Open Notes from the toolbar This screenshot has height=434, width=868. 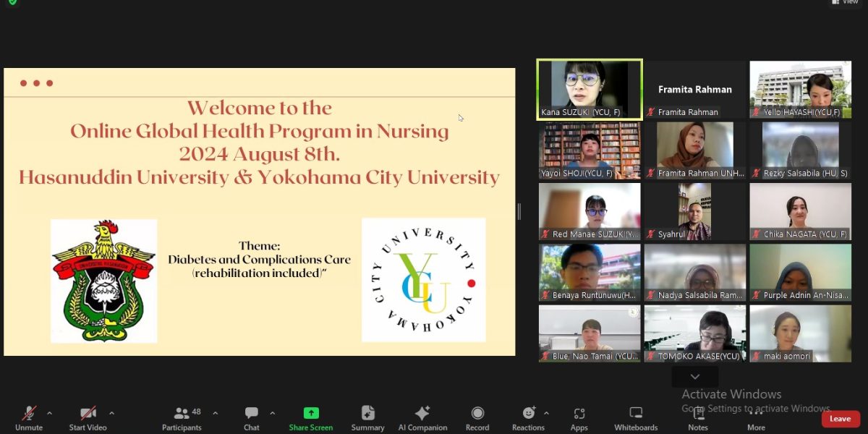(698, 417)
